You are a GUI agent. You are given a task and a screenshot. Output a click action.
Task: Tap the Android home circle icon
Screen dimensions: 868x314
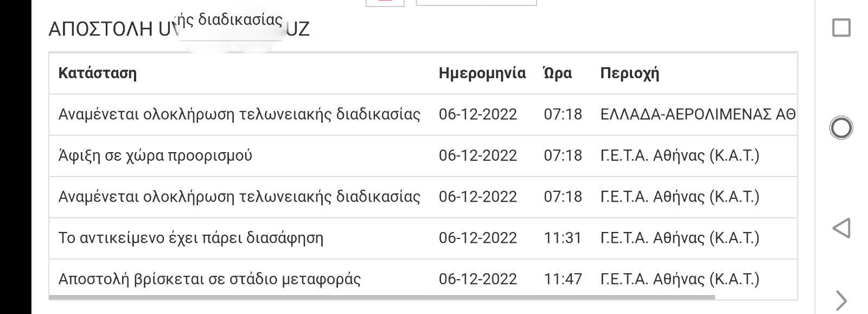841,128
